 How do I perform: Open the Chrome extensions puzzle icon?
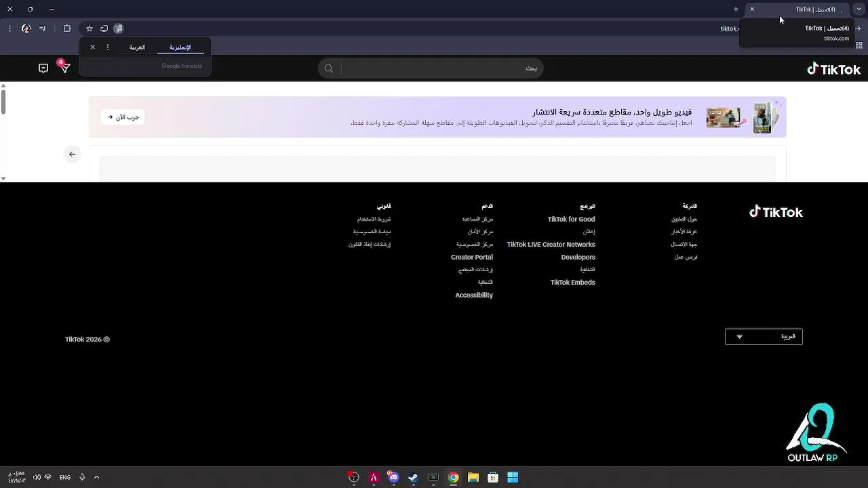(66, 28)
